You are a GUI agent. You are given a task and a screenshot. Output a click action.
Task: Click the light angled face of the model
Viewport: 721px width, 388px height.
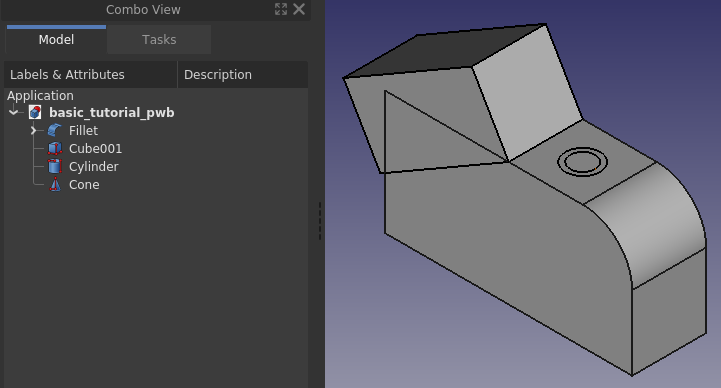526,92
